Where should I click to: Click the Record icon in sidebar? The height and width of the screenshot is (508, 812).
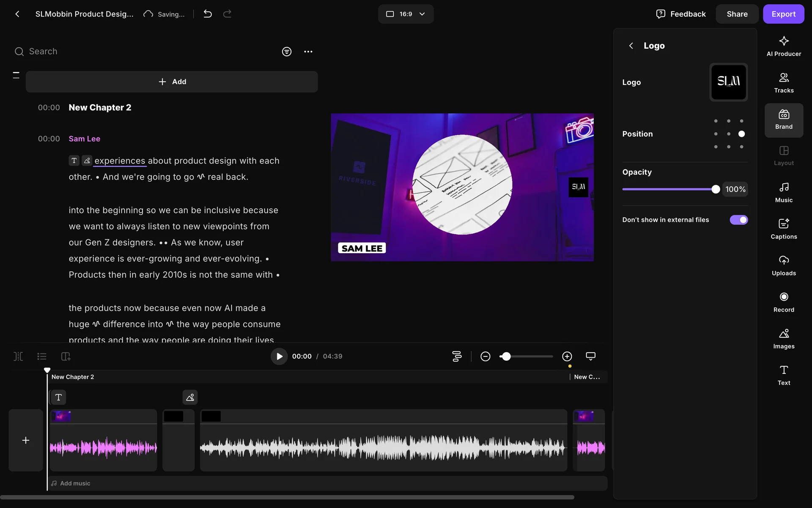pos(783,302)
